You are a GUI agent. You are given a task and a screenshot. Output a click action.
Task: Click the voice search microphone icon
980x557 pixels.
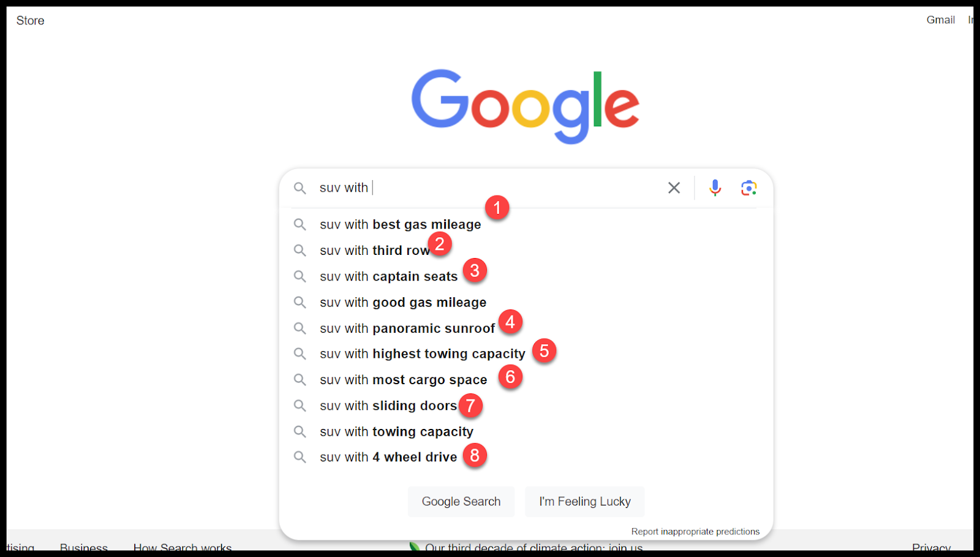tap(715, 188)
